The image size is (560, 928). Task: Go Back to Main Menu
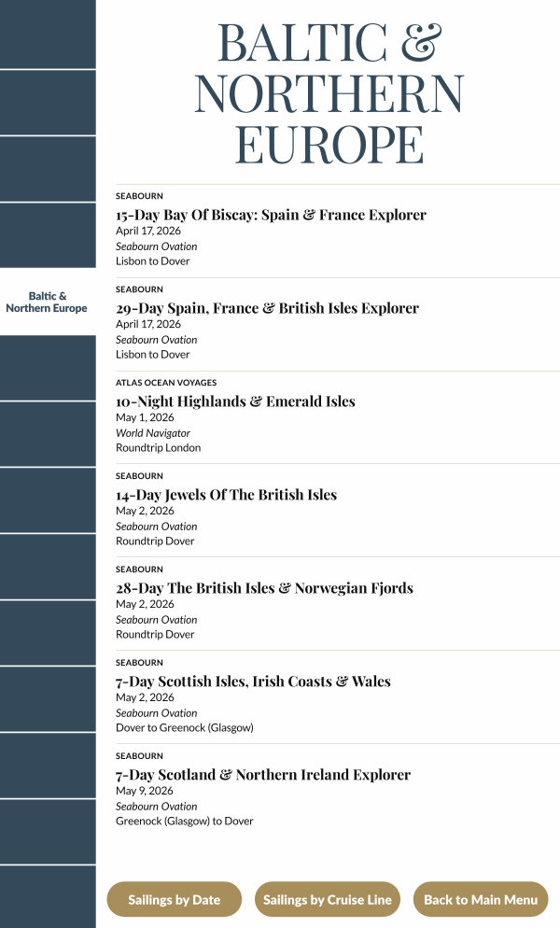(481, 900)
